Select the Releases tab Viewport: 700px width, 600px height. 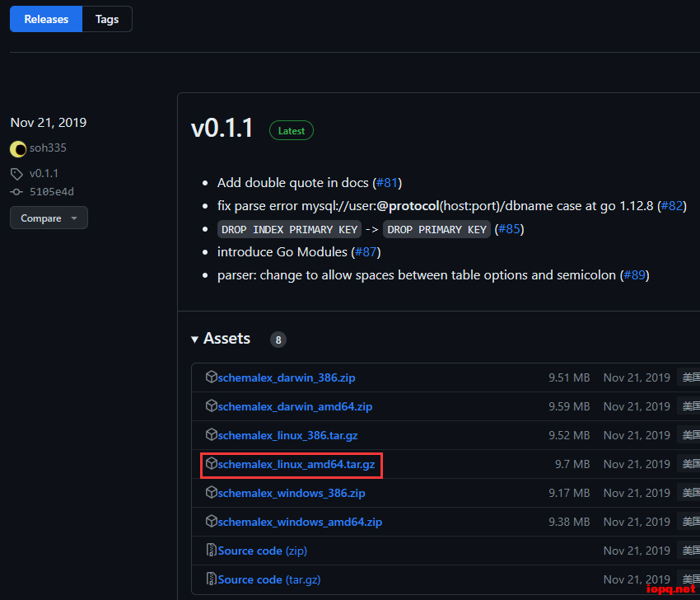click(46, 19)
